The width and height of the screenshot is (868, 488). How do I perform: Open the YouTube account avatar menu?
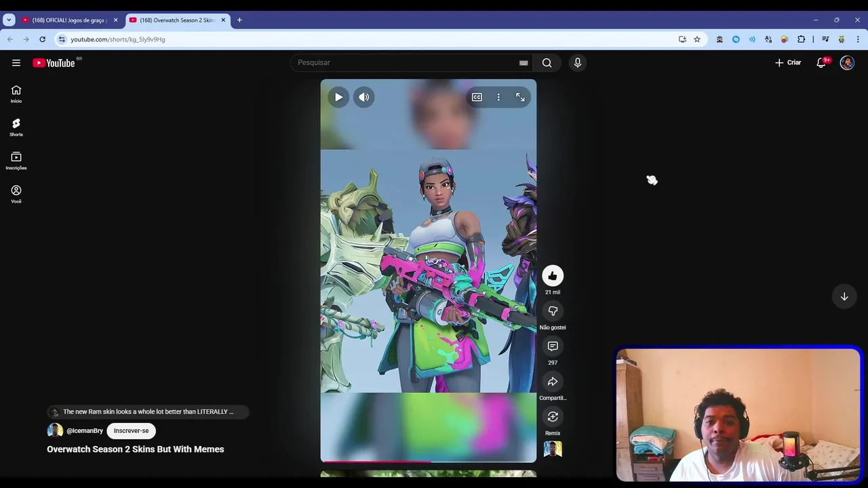[x=847, y=62]
